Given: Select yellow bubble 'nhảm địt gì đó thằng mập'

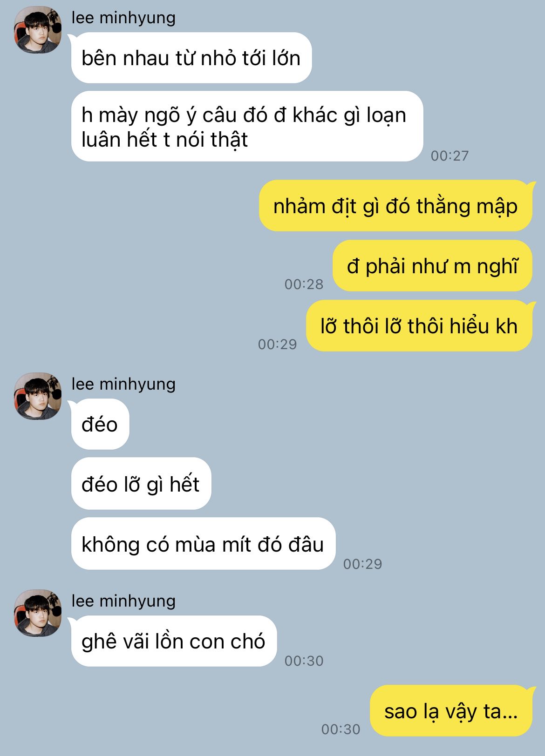Looking at the screenshot, I should (x=395, y=206).
